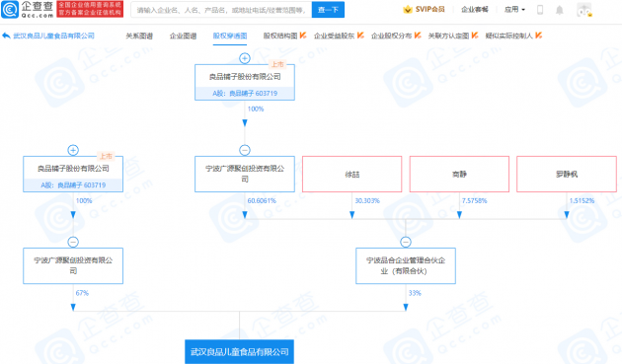Click the 7.5758% share label
Image resolution: width=622 pixels, height=364 pixels.
[474, 200]
